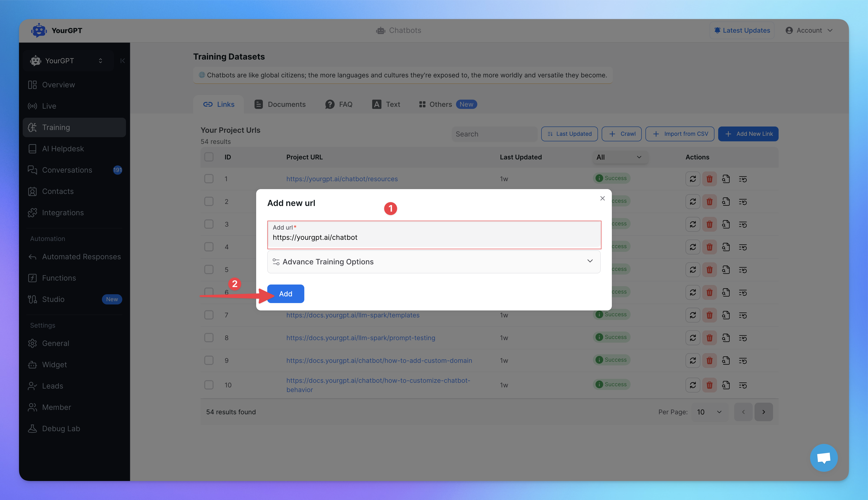Open Functions page

[x=74, y=278]
